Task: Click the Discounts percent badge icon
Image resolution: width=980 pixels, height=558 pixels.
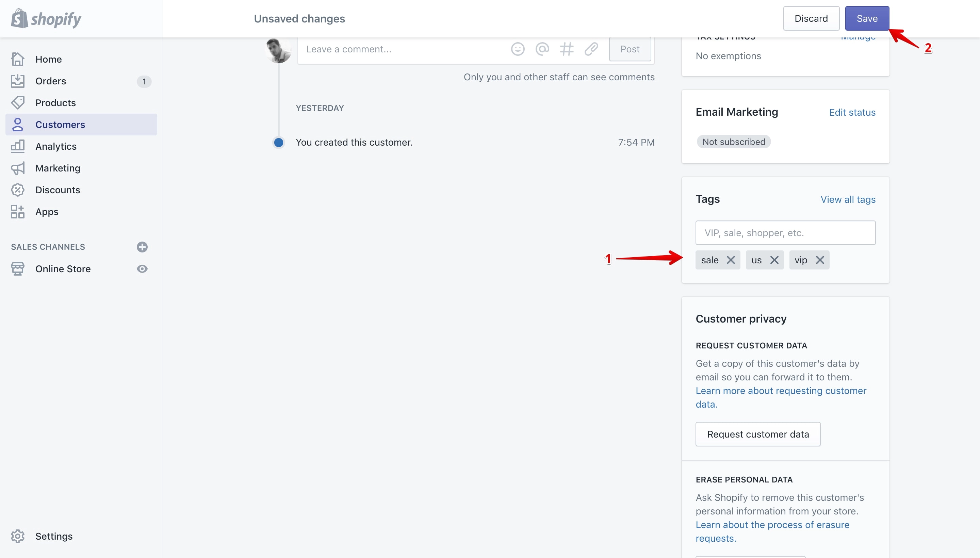Action: tap(18, 190)
